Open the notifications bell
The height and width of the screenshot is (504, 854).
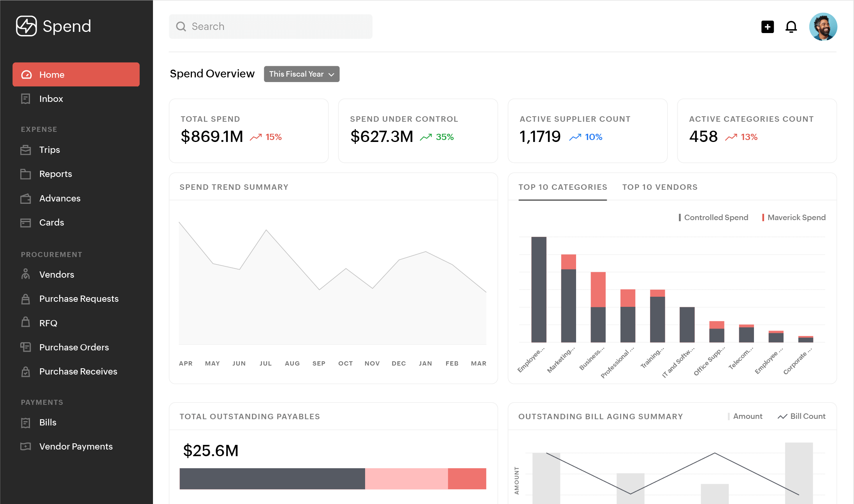791,27
